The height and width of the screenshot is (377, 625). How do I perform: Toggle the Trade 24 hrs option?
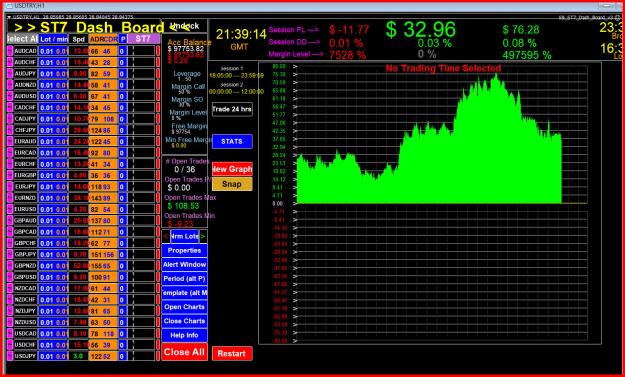click(232, 109)
